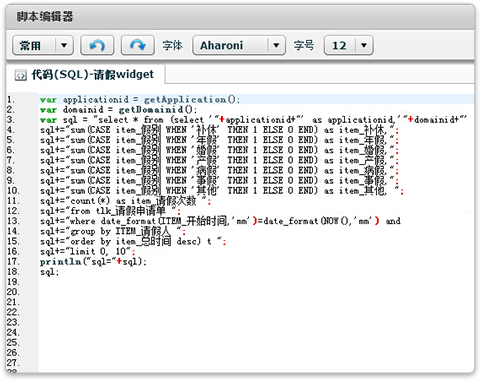Click the line with 事假 CASE statement
481x381 pixels.
219,181
